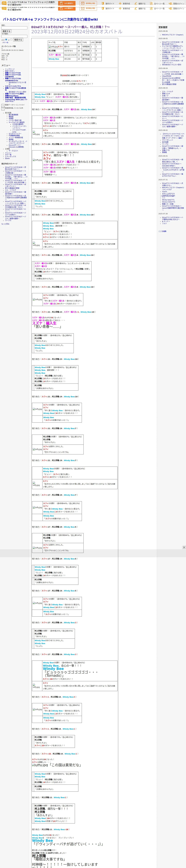Image resolution: width=186 pixels, height=868 pixels.
Task: Open Connecting With you バトルロイヤル menu link
Action: (16, 100)
